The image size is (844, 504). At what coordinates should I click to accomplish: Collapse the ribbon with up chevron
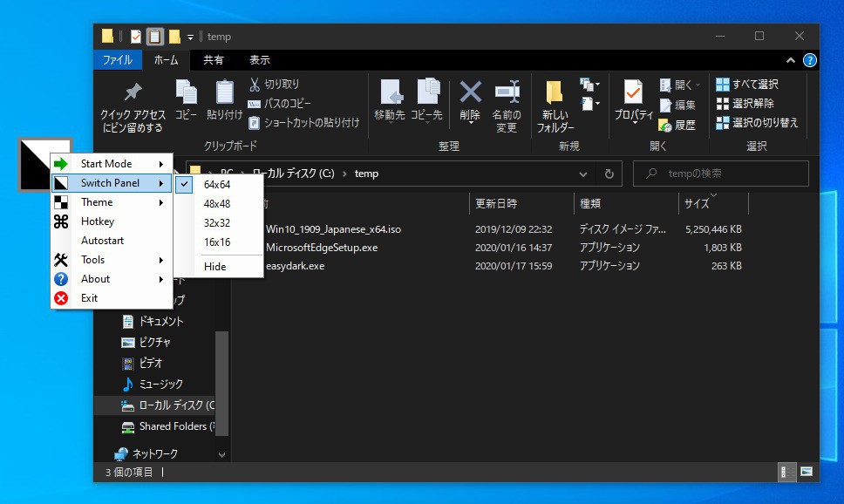click(x=791, y=60)
